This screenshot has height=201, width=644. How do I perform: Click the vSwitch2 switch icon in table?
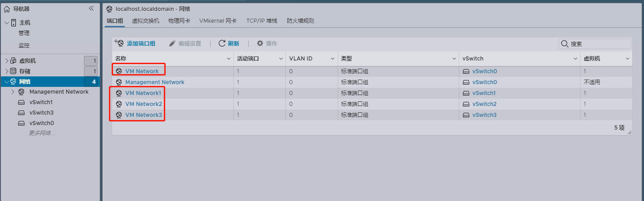coord(466,104)
